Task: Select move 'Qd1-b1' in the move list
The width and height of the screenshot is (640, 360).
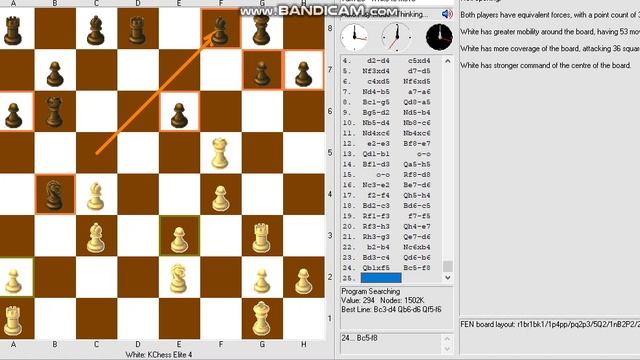Action: point(376,154)
